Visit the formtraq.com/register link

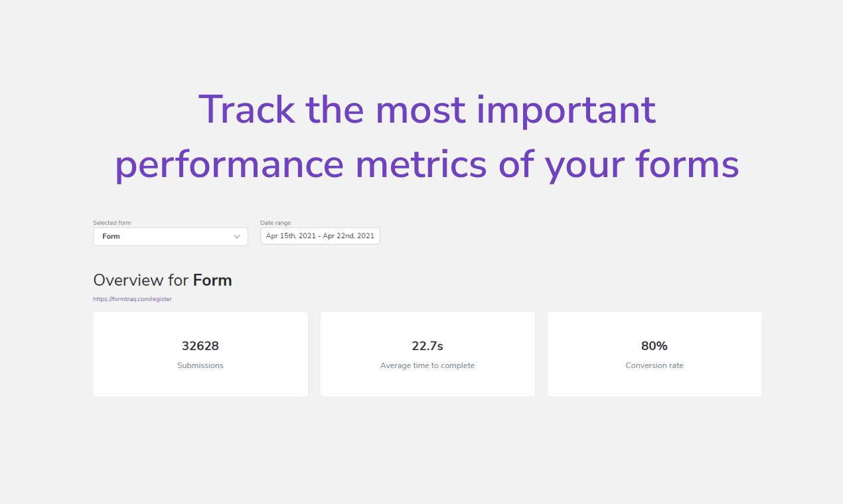click(132, 299)
